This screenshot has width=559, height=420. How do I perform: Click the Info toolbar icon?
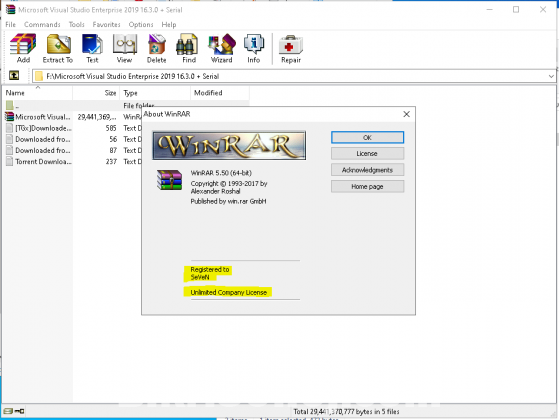(x=254, y=44)
